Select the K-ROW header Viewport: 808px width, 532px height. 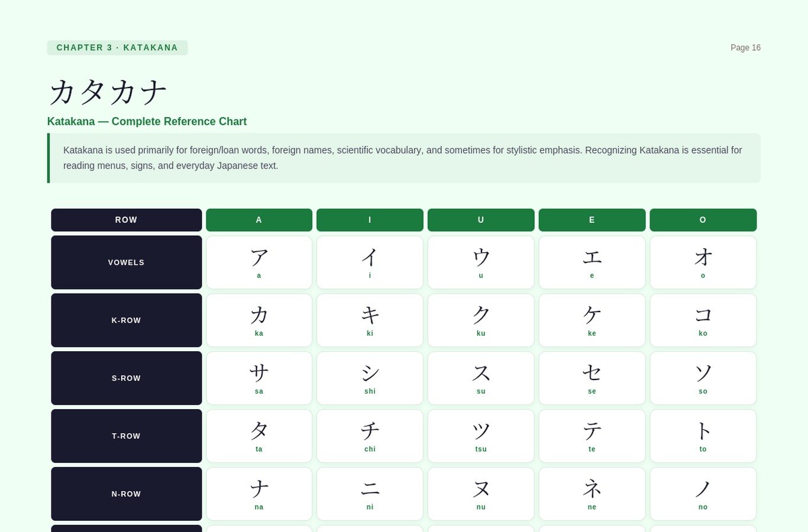point(126,320)
